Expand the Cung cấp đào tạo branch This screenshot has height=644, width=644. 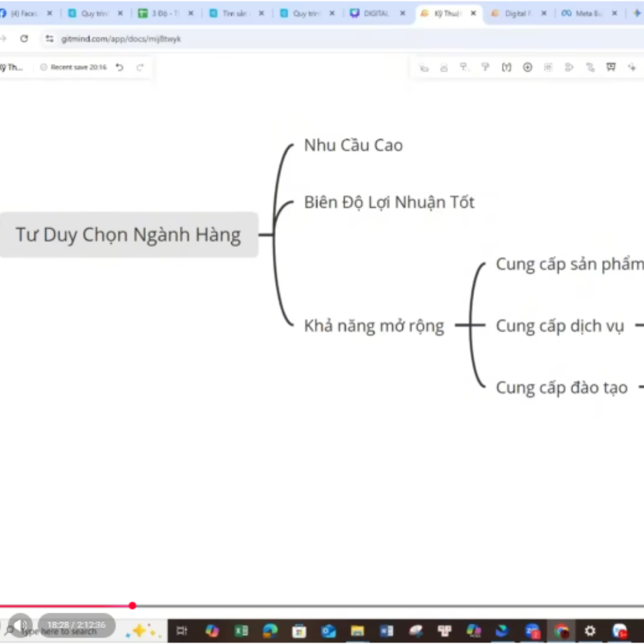[x=640, y=387]
